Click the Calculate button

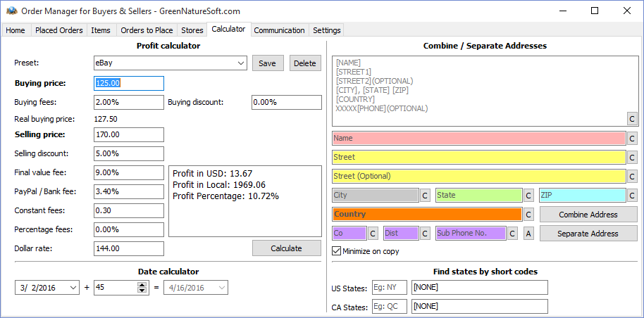coord(286,248)
